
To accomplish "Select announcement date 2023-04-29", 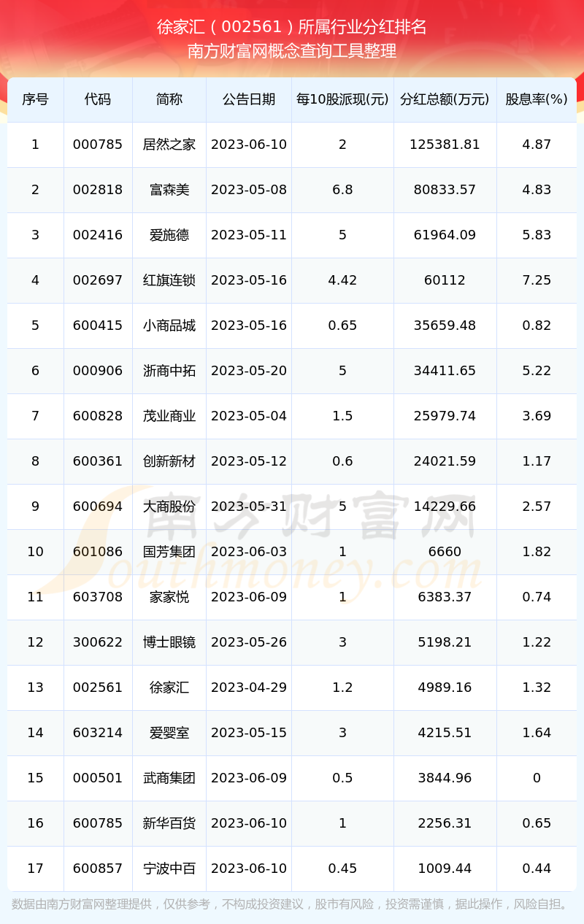I will click(249, 688).
